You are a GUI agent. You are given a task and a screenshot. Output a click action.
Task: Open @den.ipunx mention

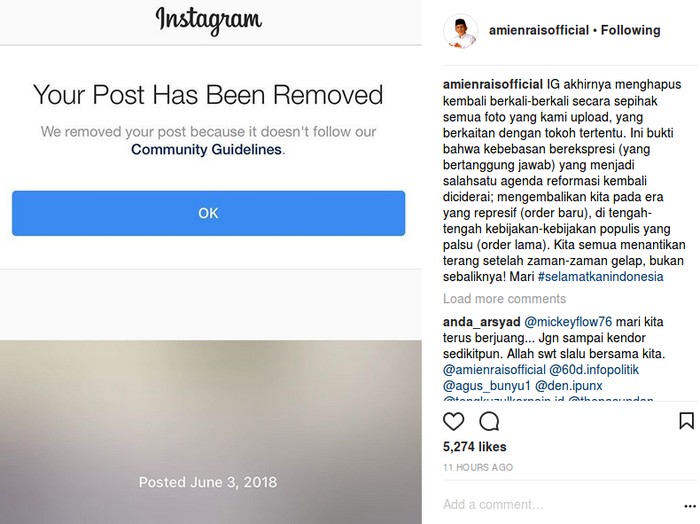click(x=569, y=386)
